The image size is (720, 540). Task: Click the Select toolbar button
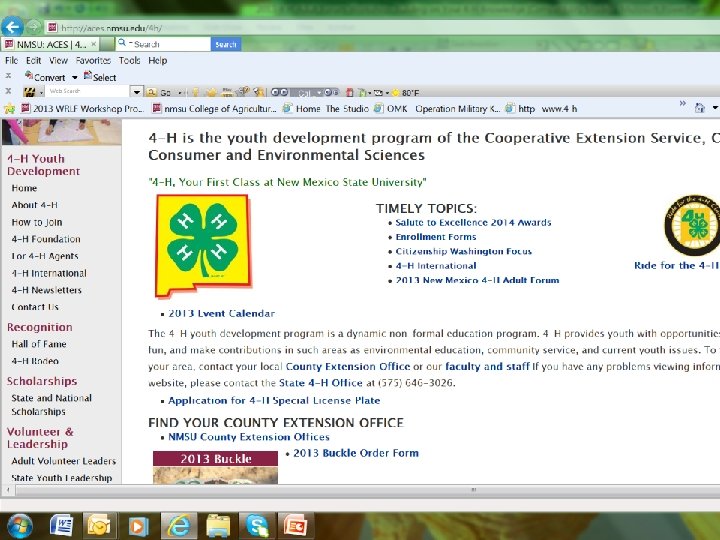point(100,77)
